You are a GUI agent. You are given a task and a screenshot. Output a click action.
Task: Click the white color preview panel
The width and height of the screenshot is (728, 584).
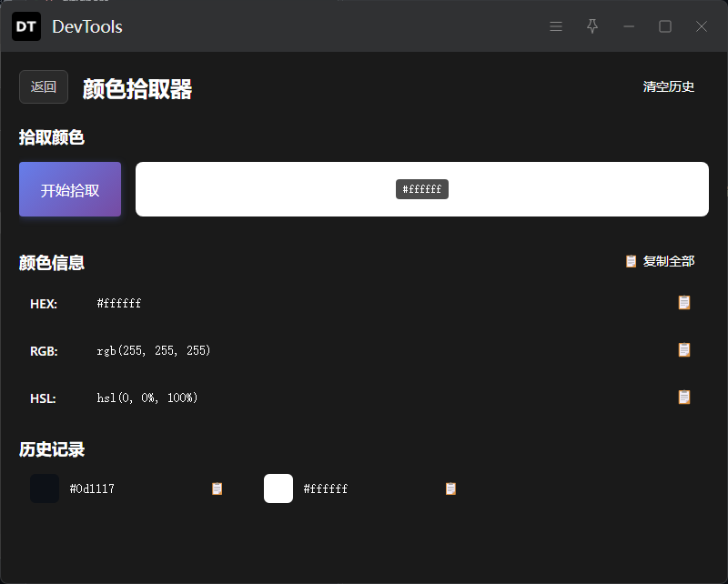point(422,189)
